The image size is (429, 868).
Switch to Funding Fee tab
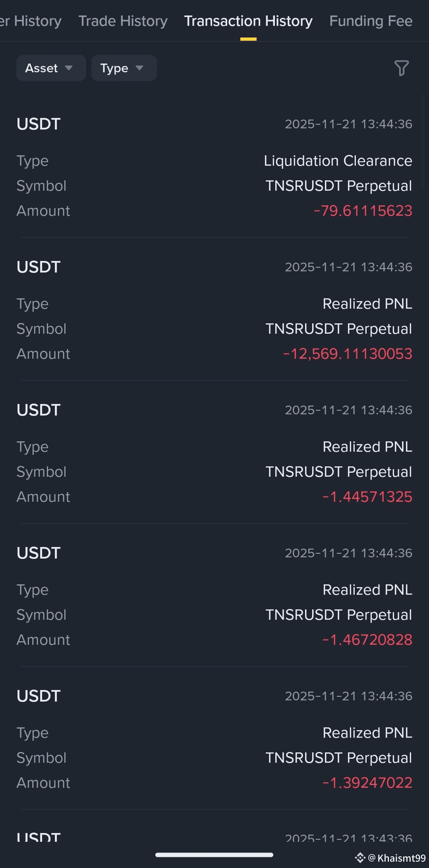coord(371,21)
